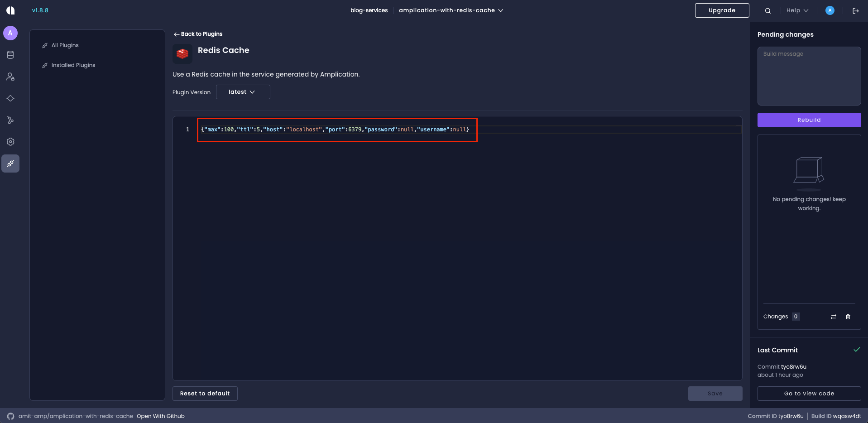
Task: Click Reset to default button
Action: click(205, 394)
